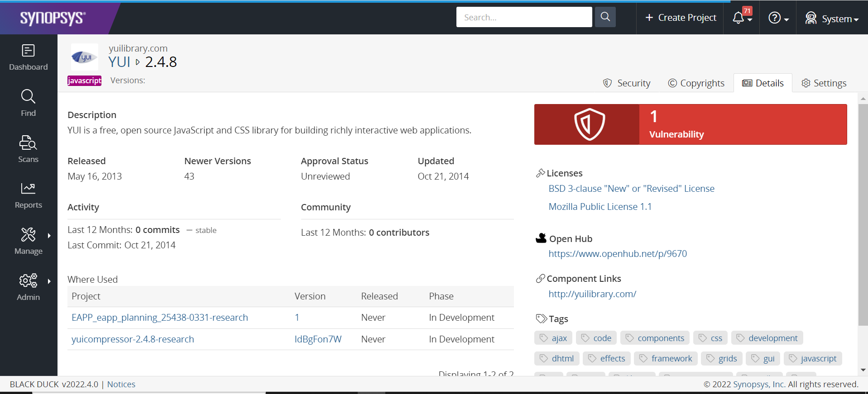Image resolution: width=868 pixels, height=394 pixels.
Task: Click the Licenses wrench icon
Action: 541,173
